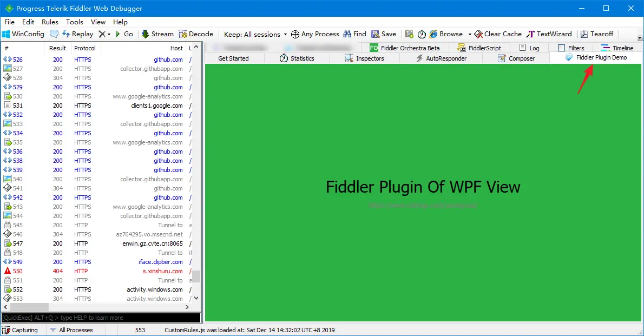Clear Cache from the toolbar
Image resolution: width=644 pixels, height=336 pixels.
pyautogui.click(x=497, y=34)
